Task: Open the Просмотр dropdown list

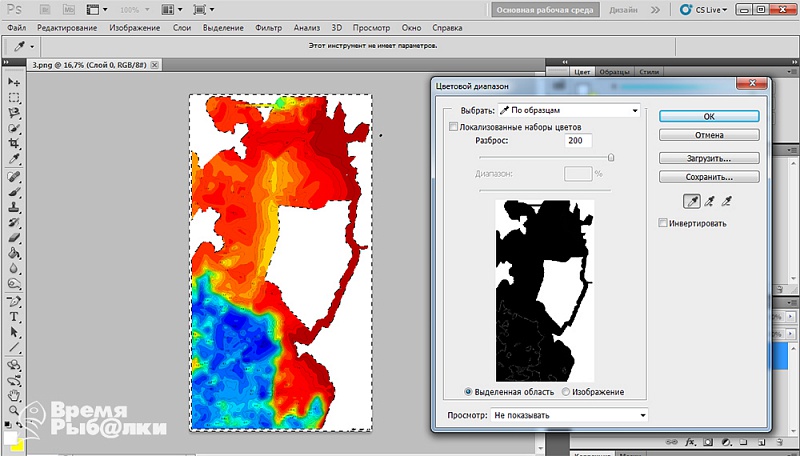Action: (569, 415)
